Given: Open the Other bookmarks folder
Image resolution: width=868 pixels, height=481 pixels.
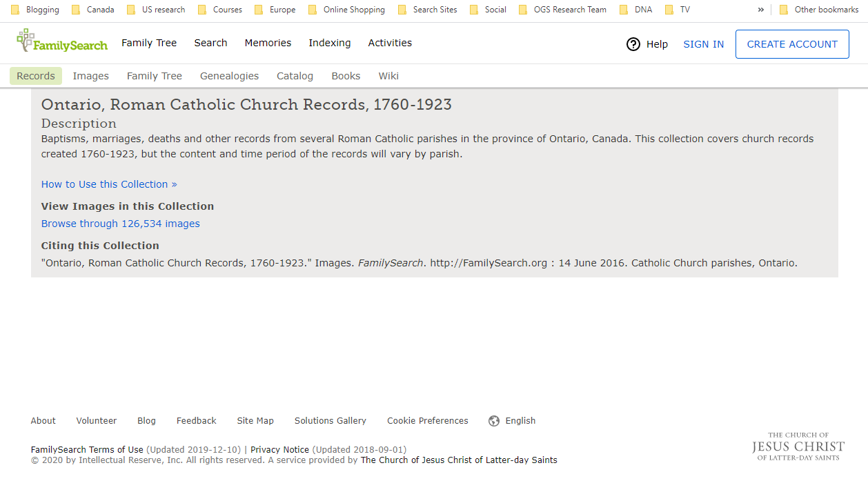Looking at the screenshot, I should [x=819, y=10].
